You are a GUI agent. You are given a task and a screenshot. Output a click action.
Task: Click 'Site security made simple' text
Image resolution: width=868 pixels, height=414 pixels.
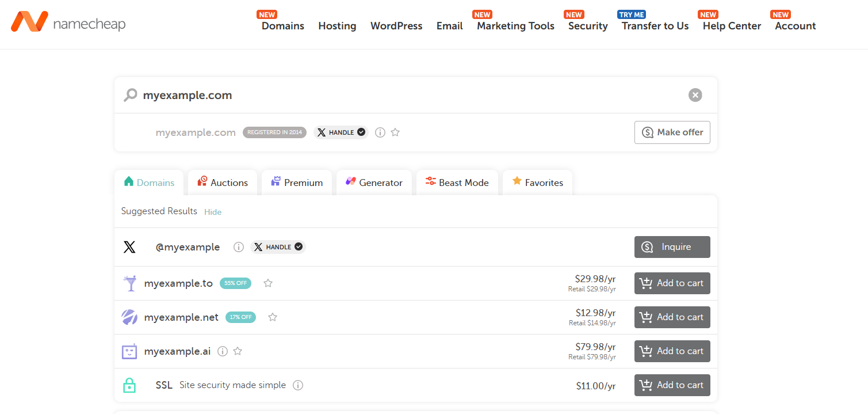232,385
